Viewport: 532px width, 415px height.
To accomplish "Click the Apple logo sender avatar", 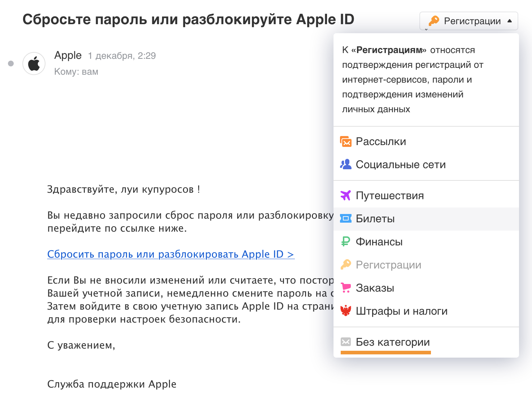I will [34, 64].
